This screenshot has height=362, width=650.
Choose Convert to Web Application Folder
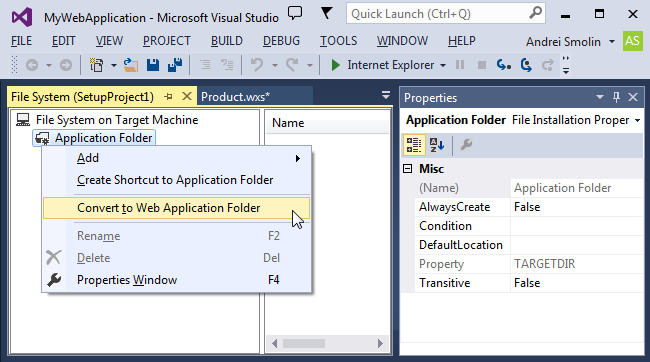pos(177,208)
